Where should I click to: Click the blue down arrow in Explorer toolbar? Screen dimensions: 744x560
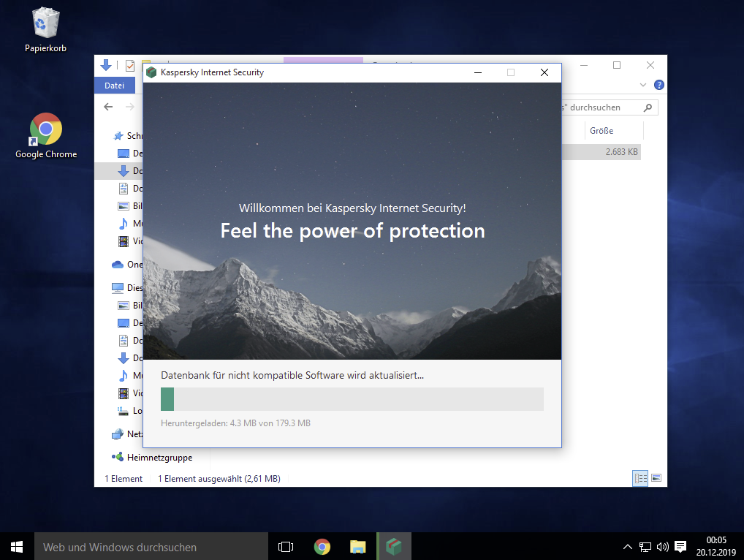[106, 65]
